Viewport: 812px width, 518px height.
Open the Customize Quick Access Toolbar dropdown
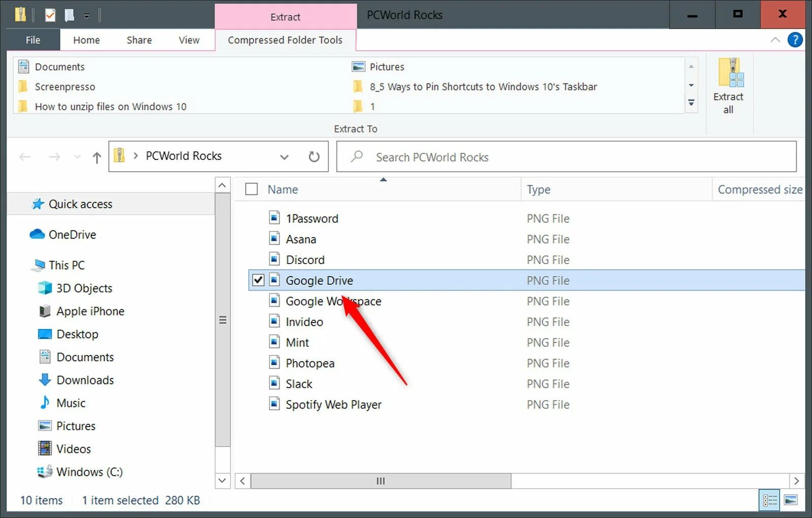(x=87, y=16)
